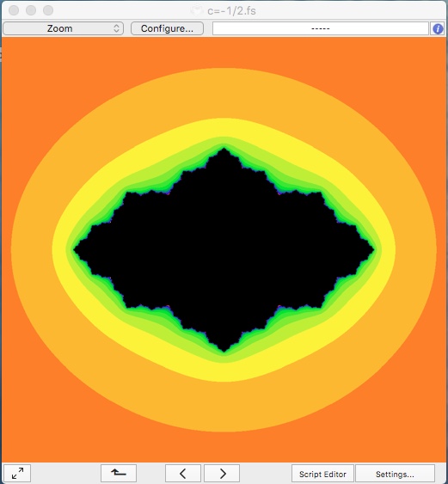Toggle fullscreen with the expand arrows icon
This screenshot has width=448, height=484.
[17, 473]
